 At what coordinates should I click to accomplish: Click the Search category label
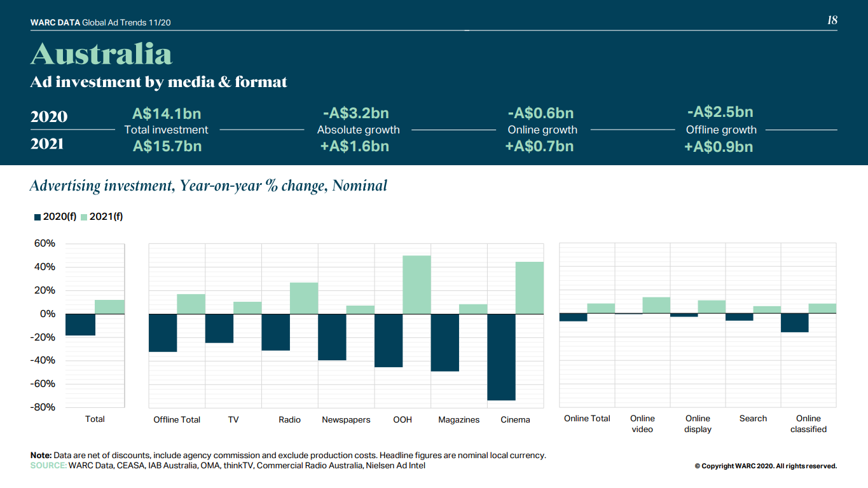(x=753, y=419)
